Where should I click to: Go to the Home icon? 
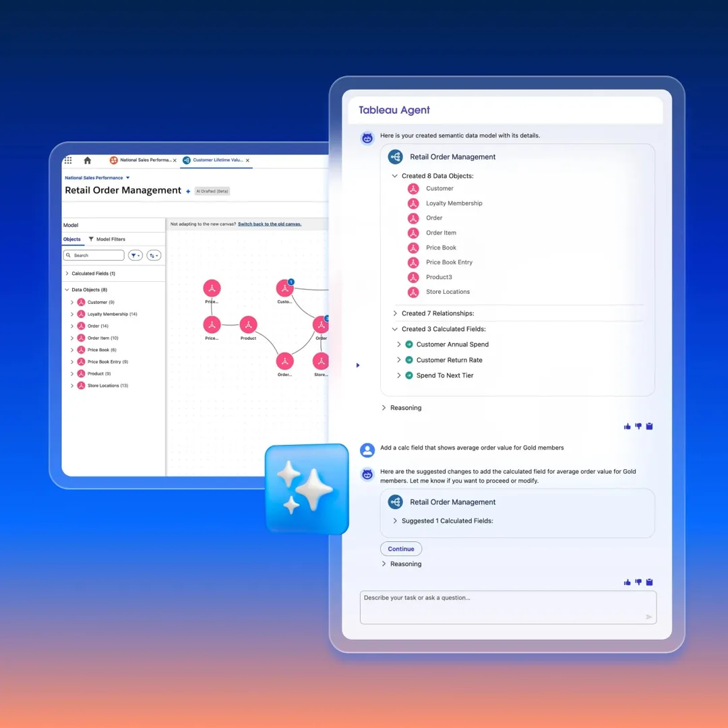[x=87, y=160]
